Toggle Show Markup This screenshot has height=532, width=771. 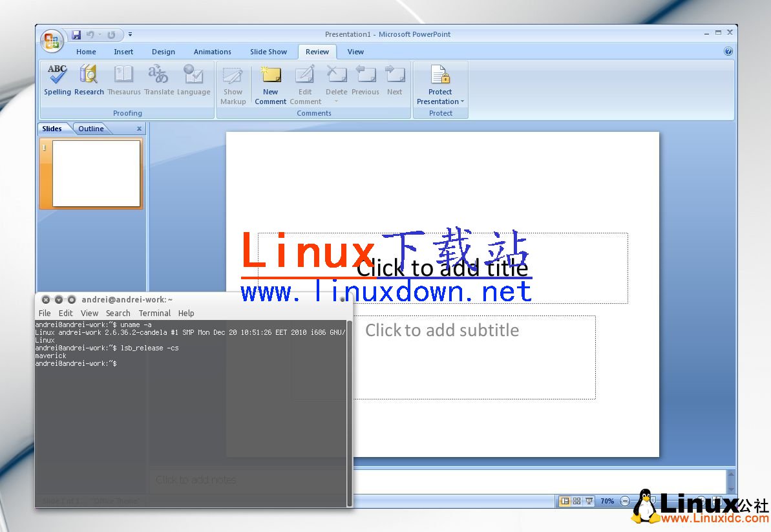[233, 85]
